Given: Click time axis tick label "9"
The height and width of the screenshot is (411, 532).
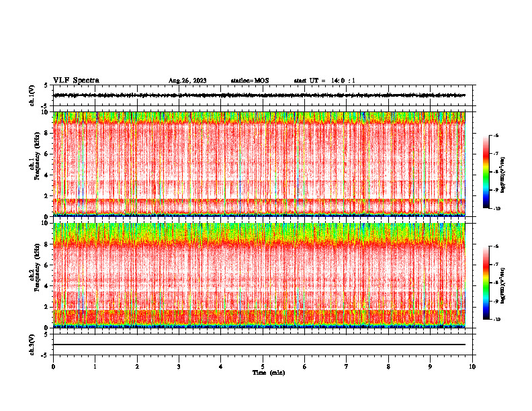Looking at the screenshot, I should coord(430,367).
